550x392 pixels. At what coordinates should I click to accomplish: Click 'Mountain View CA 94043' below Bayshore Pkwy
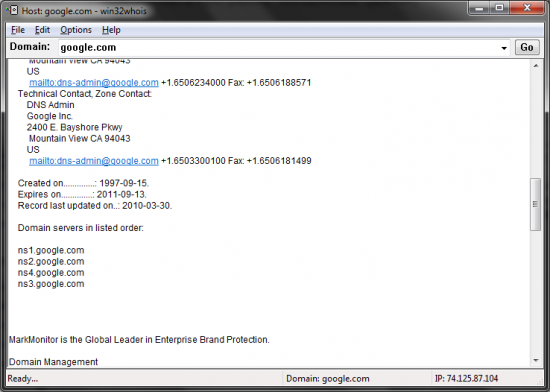(80, 138)
